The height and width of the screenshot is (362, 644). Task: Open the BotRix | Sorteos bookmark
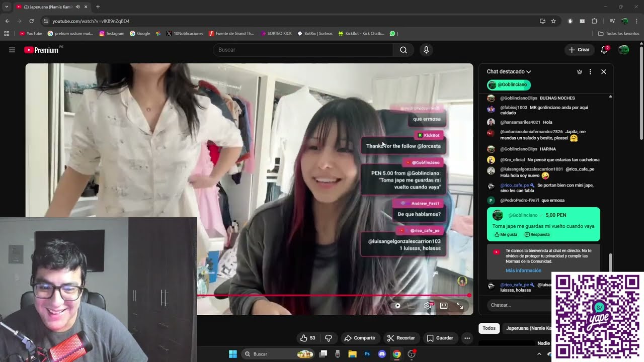click(x=315, y=34)
